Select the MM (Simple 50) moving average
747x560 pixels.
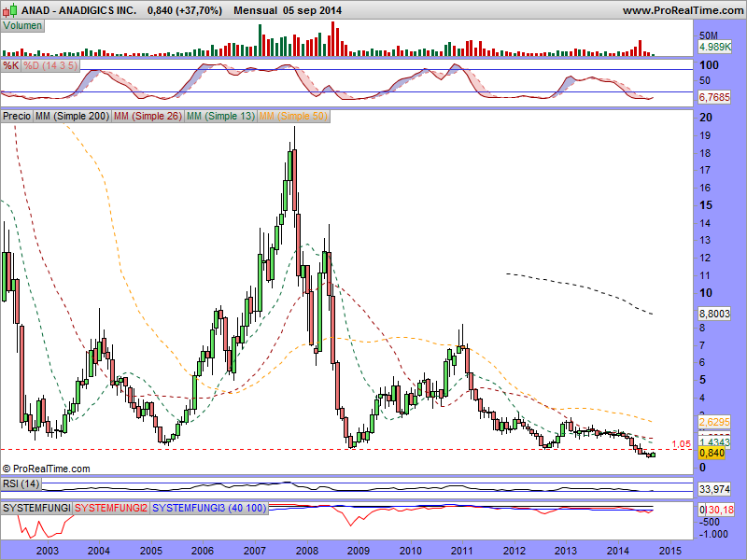pos(293,116)
